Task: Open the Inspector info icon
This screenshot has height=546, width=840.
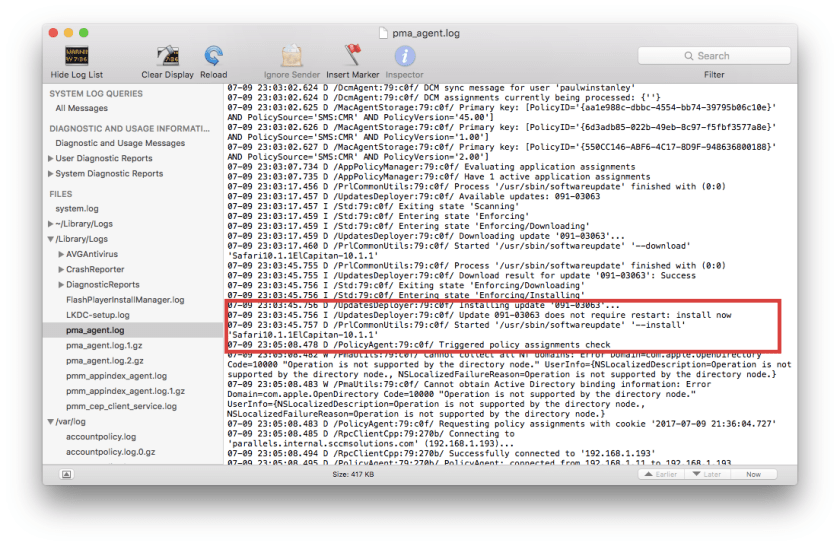Action: point(404,56)
